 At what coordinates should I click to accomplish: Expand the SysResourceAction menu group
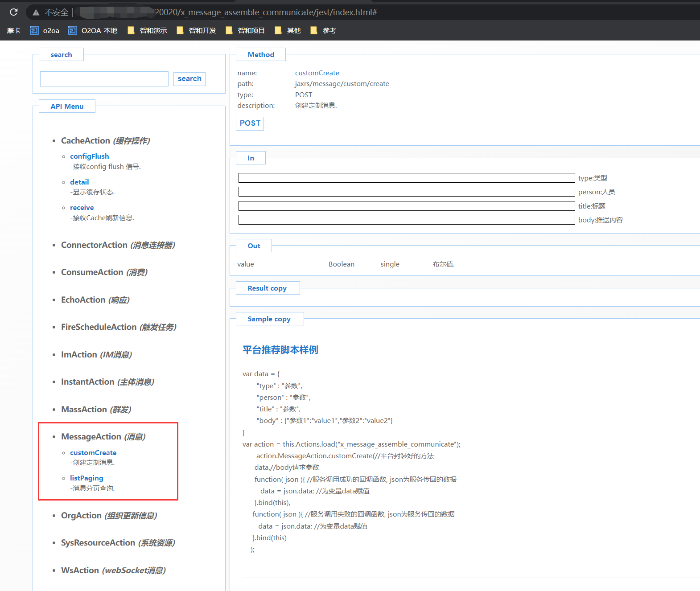click(118, 543)
